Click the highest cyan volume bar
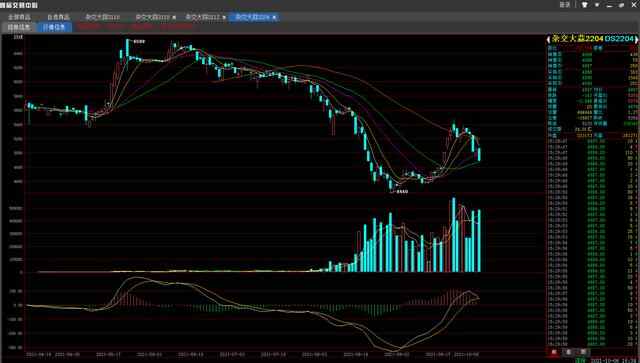Viewport: 640px width, 363px height. 453,235
